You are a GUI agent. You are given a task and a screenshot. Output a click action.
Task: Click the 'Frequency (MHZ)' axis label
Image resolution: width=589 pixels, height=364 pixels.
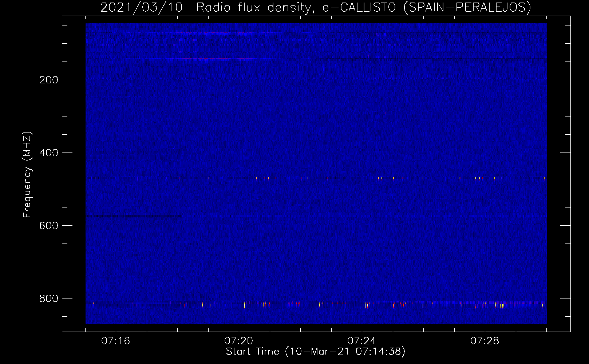click(27, 175)
